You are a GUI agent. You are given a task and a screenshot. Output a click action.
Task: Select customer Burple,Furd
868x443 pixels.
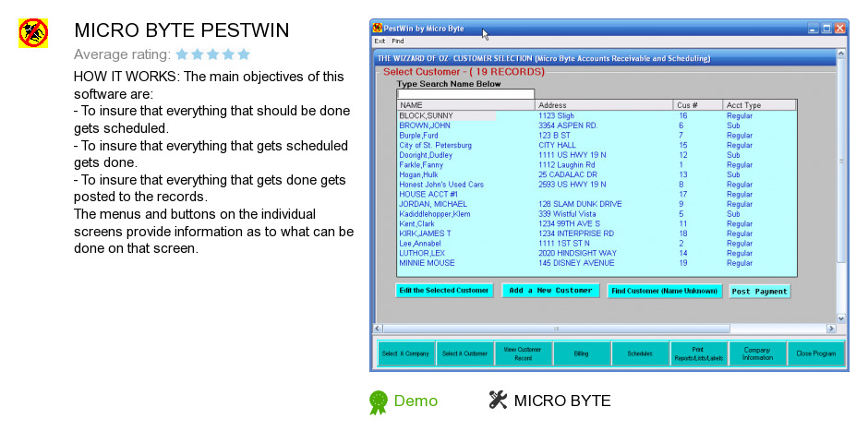coord(418,136)
